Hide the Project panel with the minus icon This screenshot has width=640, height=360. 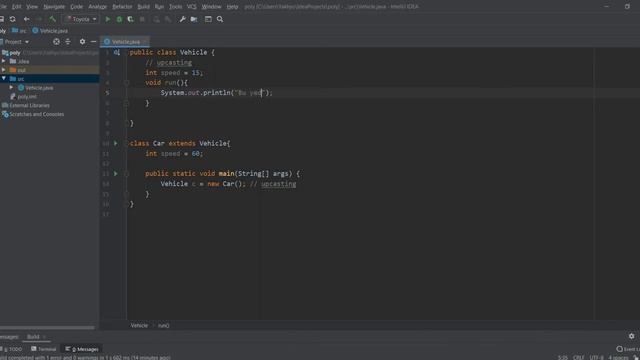click(x=93, y=42)
